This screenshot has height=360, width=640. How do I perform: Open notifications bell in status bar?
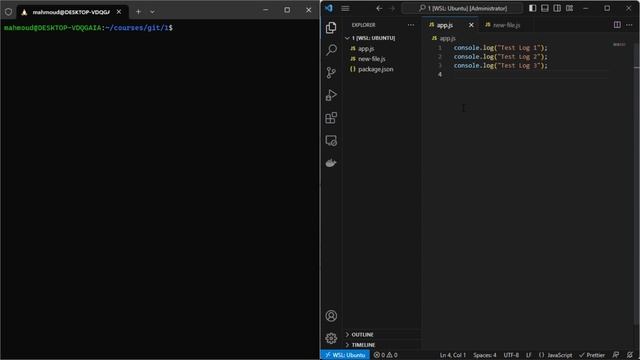click(x=630, y=355)
